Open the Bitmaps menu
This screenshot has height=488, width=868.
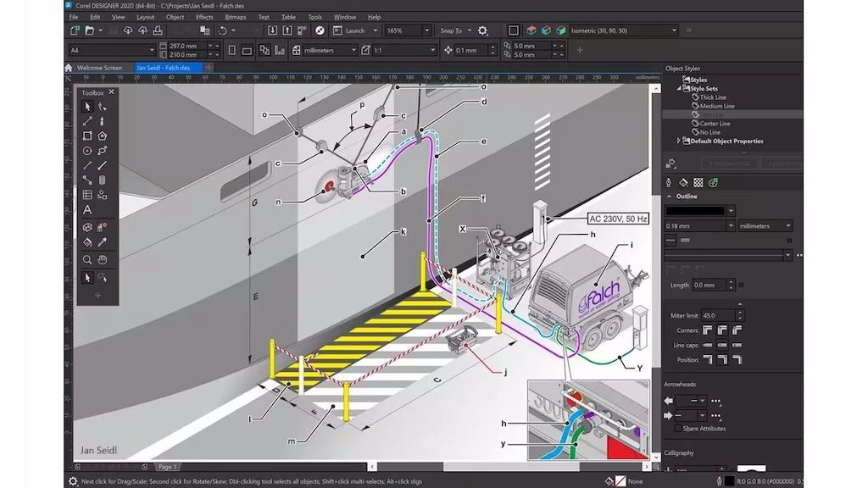point(235,16)
